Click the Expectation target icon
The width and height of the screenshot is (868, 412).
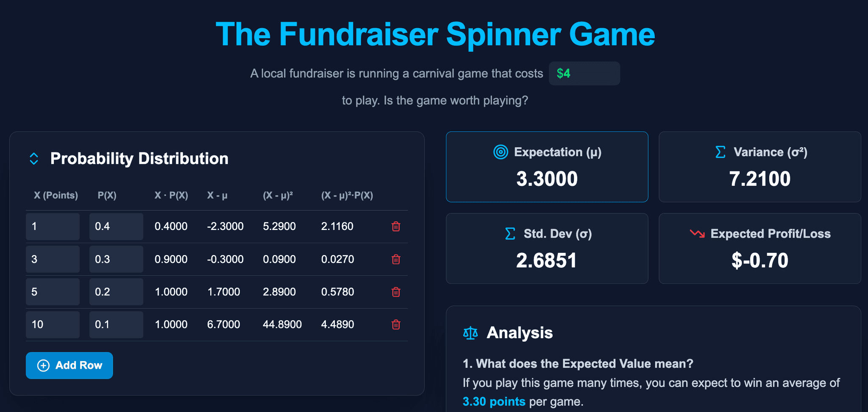501,152
